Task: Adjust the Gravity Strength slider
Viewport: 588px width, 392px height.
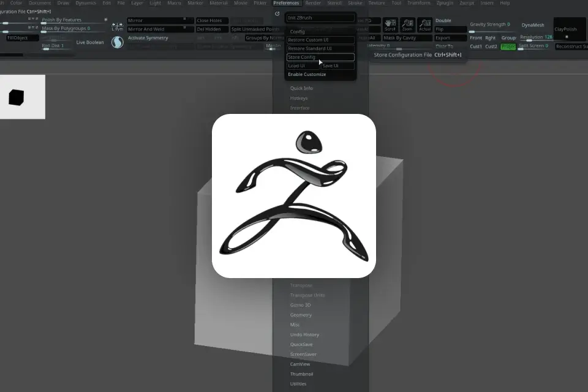Action: pyautogui.click(x=492, y=27)
